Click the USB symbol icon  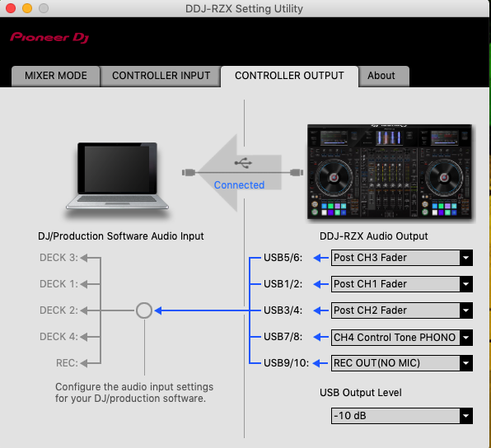[243, 163]
